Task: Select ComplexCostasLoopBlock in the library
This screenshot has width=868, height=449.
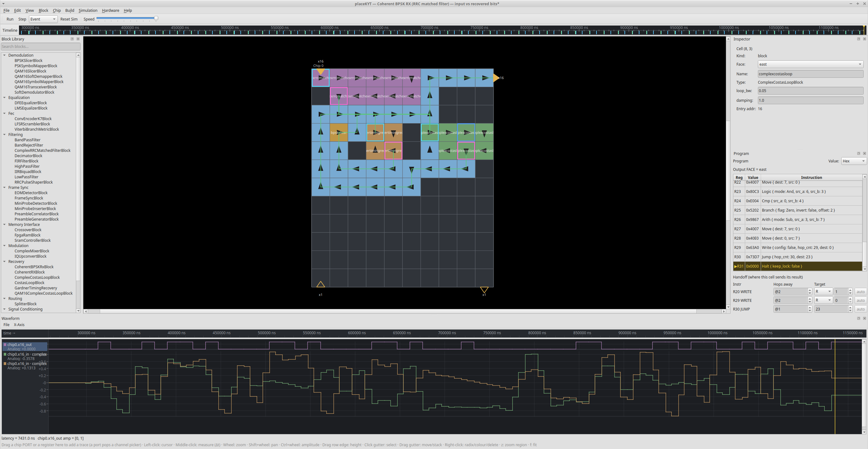Action: pyautogui.click(x=37, y=278)
